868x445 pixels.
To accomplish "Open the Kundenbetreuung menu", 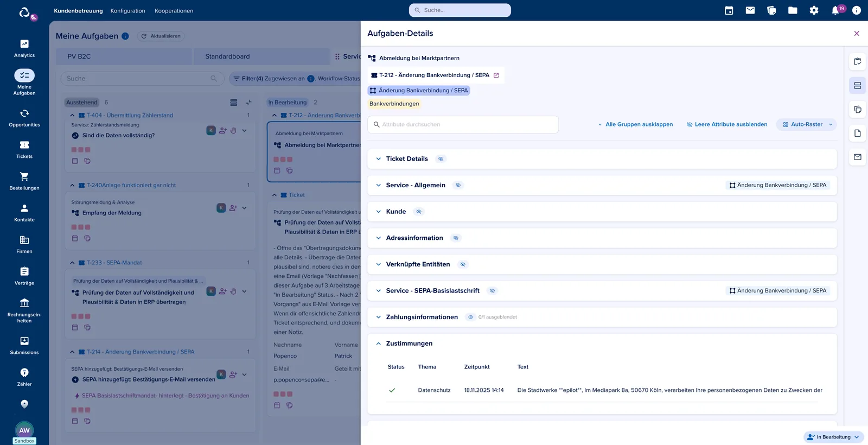I will (x=78, y=11).
